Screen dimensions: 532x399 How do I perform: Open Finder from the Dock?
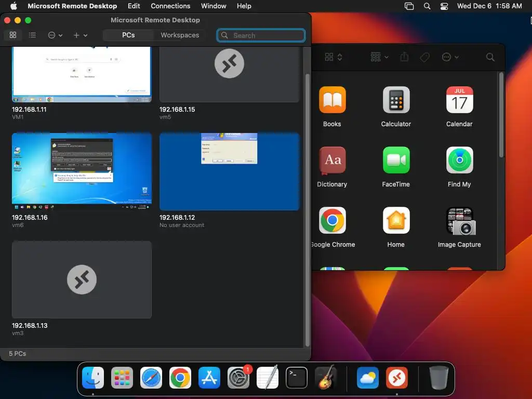pos(93,378)
